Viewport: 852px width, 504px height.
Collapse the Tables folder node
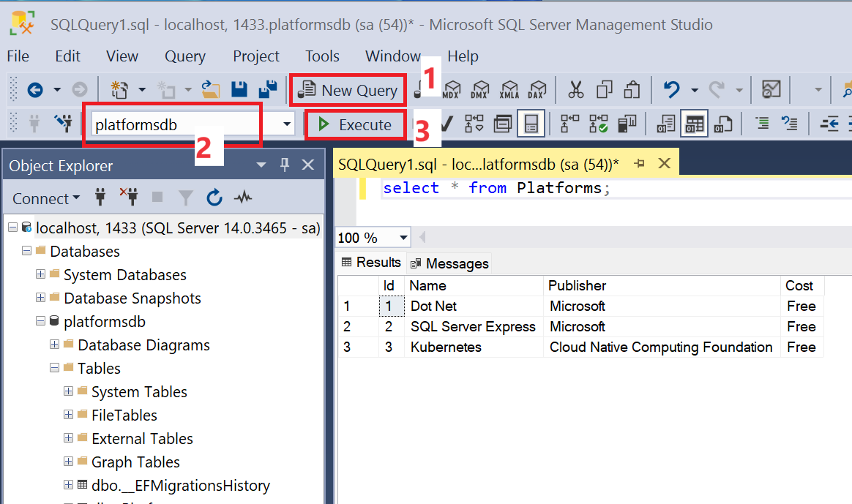(55, 369)
